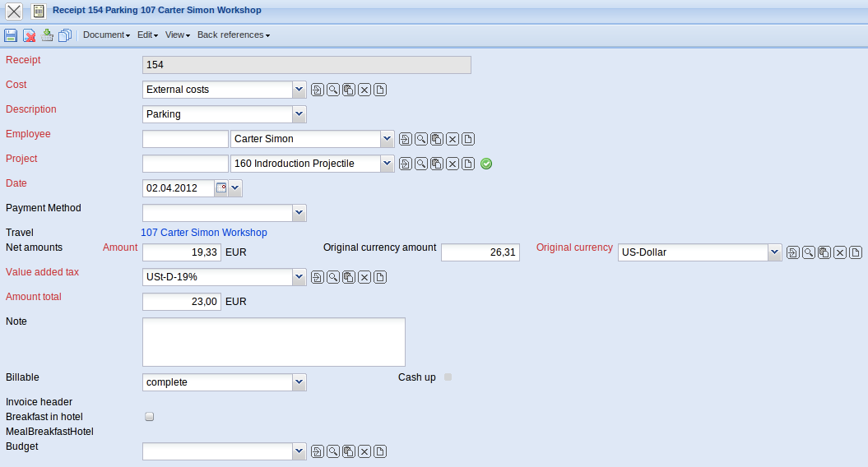Close the receipt with the X button

coord(14,12)
